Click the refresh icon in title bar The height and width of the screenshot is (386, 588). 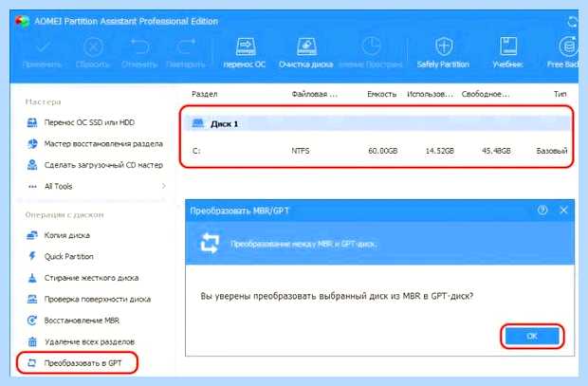pos(572,22)
